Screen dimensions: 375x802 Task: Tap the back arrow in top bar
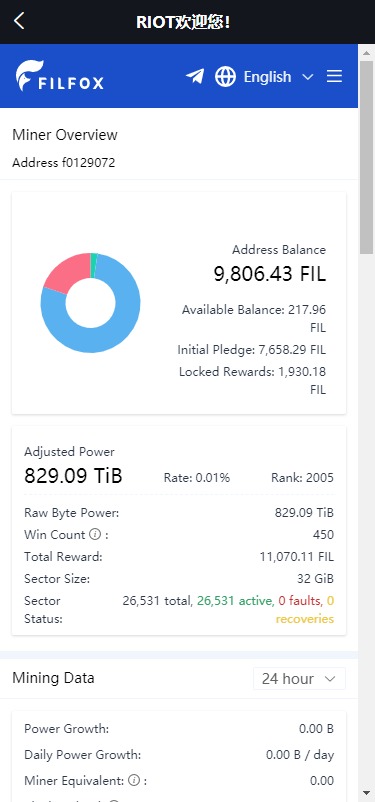pos(19,21)
